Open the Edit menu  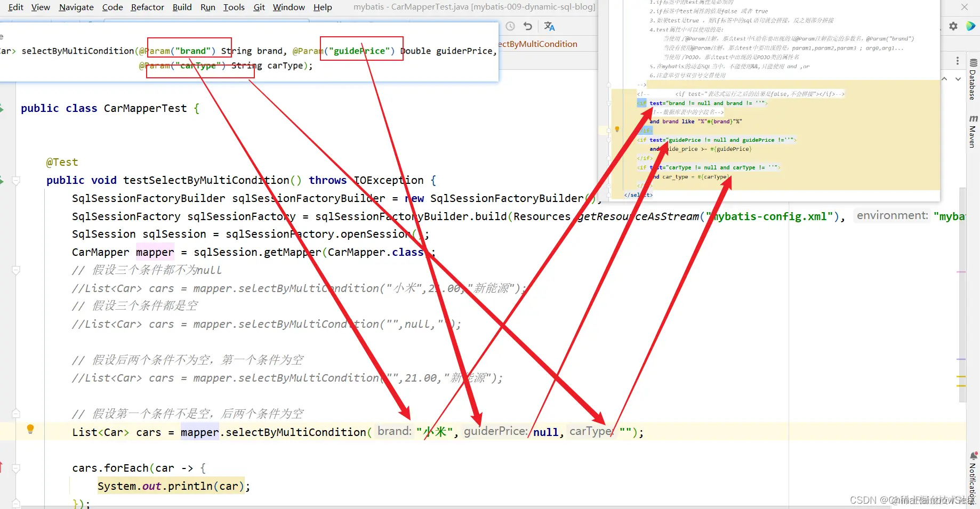(x=15, y=7)
